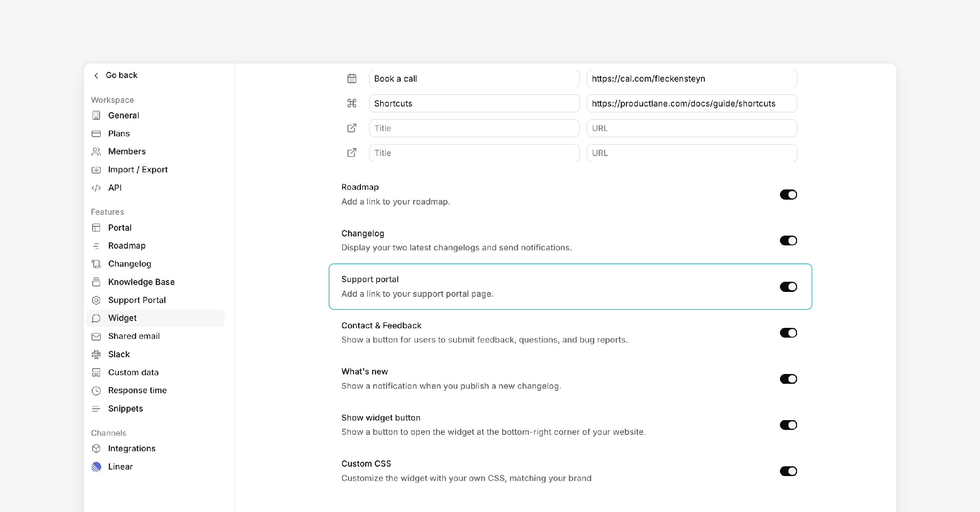980x512 pixels.
Task: Click the Integrations cube icon
Action: point(96,448)
